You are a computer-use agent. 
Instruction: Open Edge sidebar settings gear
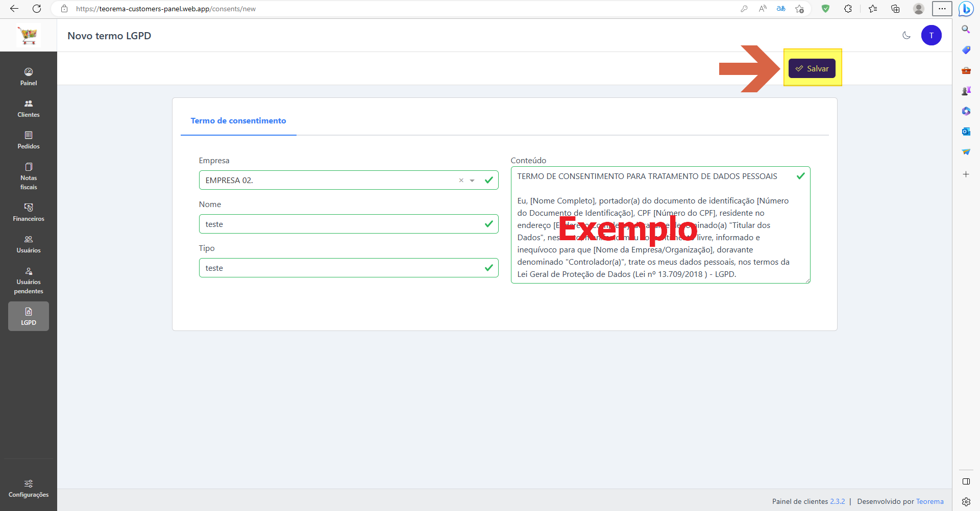coord(966,502)
